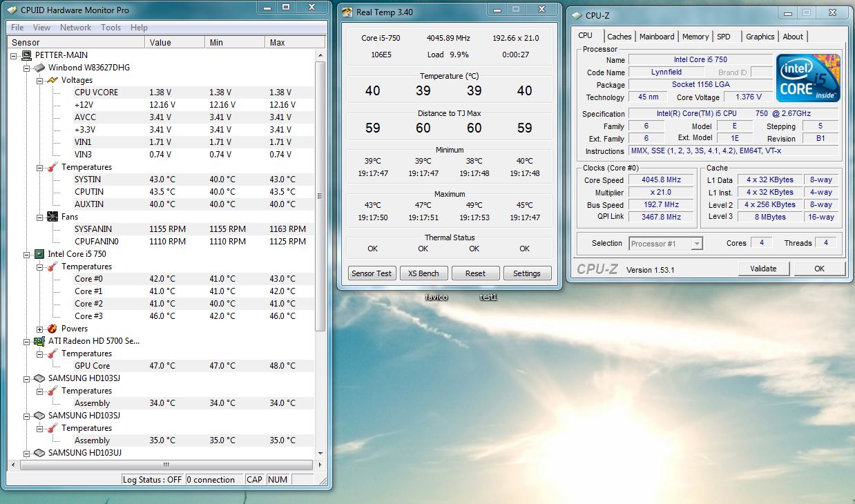Click the thermometer icon beside Temperatures under Winbond
Viewport: 855px width, 504px height.
[x=52, y=167]
